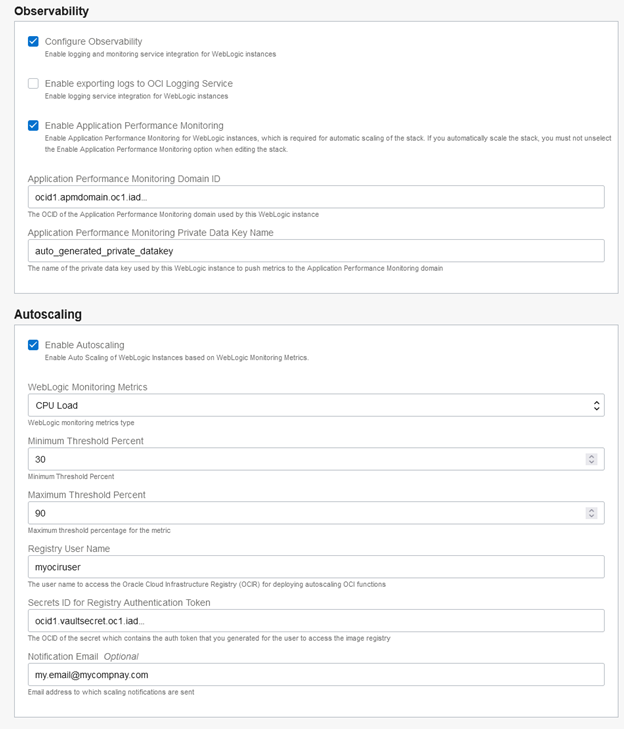The image size is (624, 729).
Task: Click the CPU Load dropdown arrow
Action: (x=597, y=405)
